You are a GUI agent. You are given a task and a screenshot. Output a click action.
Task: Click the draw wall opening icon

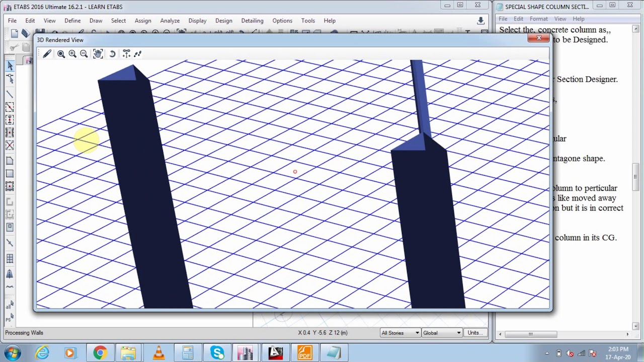coord(10,227)
